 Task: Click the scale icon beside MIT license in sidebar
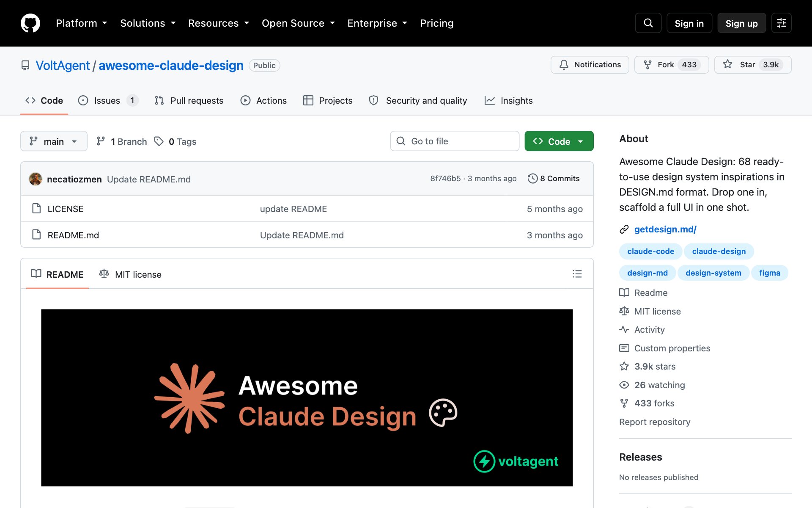pyautogui.click(x=624, y=311)
